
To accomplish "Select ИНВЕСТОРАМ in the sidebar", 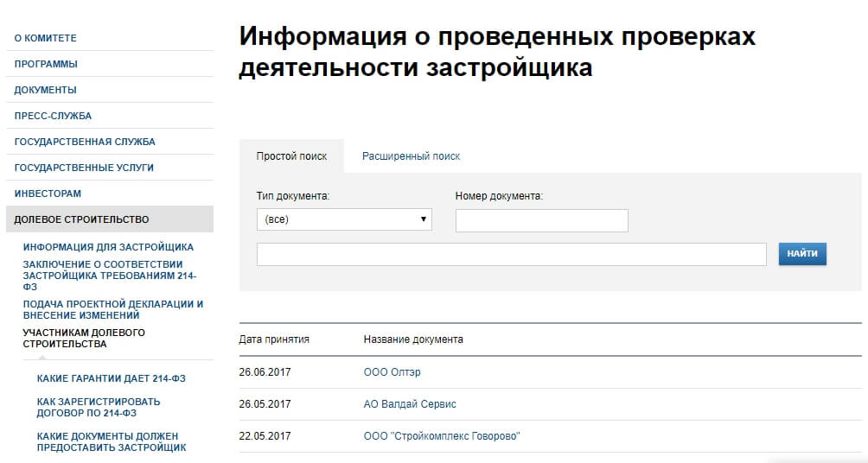I will click(48, 194).
